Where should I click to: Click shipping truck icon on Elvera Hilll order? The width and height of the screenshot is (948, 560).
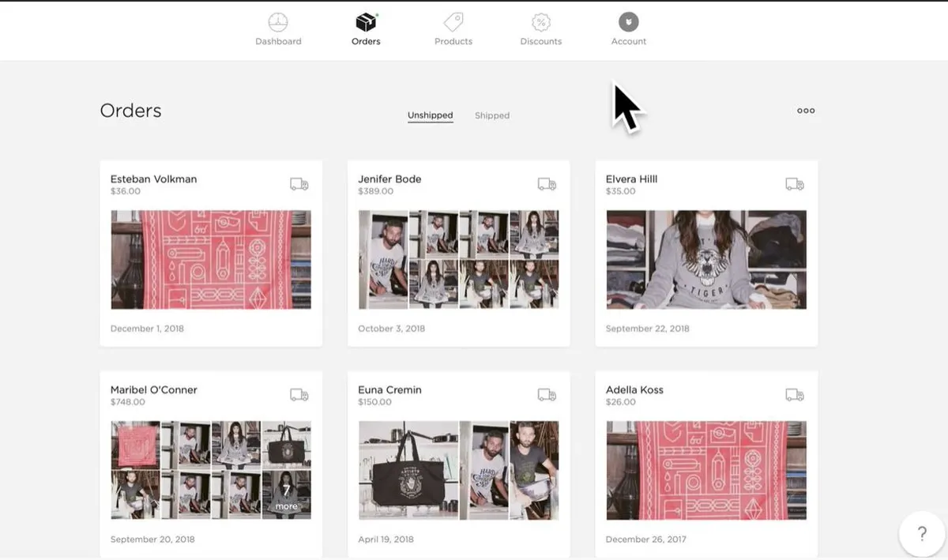tap(795, 184)
